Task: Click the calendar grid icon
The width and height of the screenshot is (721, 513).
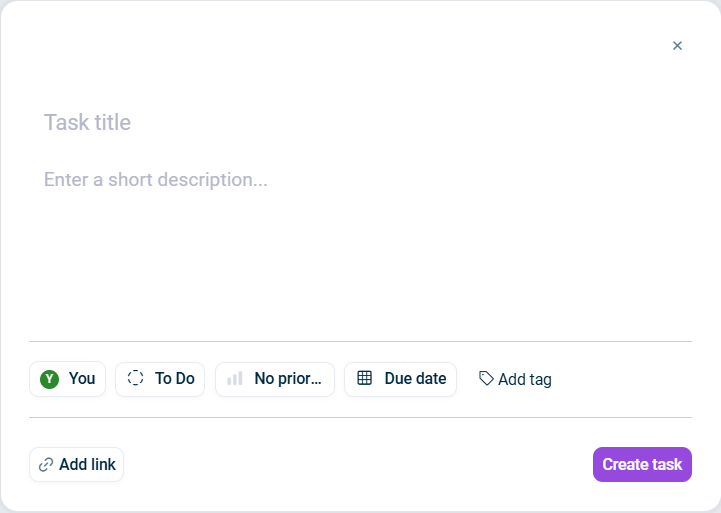Action: click(364, 378)
